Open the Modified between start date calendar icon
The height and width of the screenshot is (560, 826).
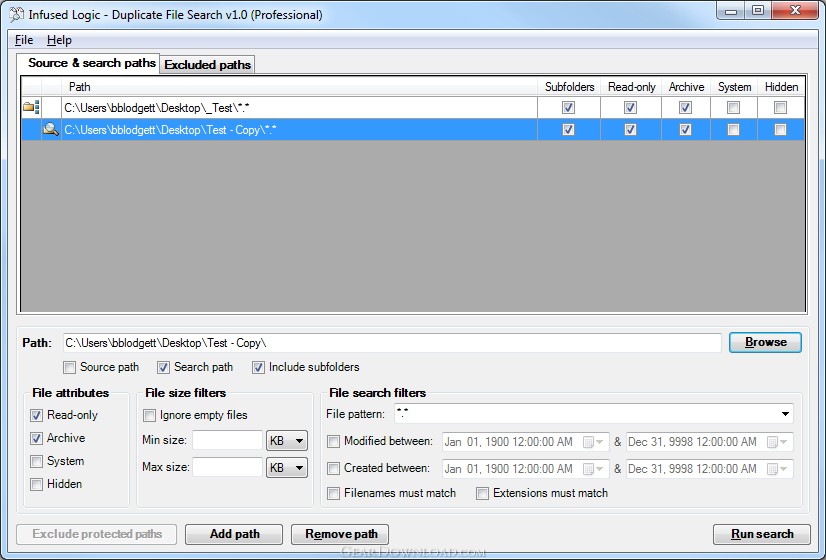pos(593,442)
